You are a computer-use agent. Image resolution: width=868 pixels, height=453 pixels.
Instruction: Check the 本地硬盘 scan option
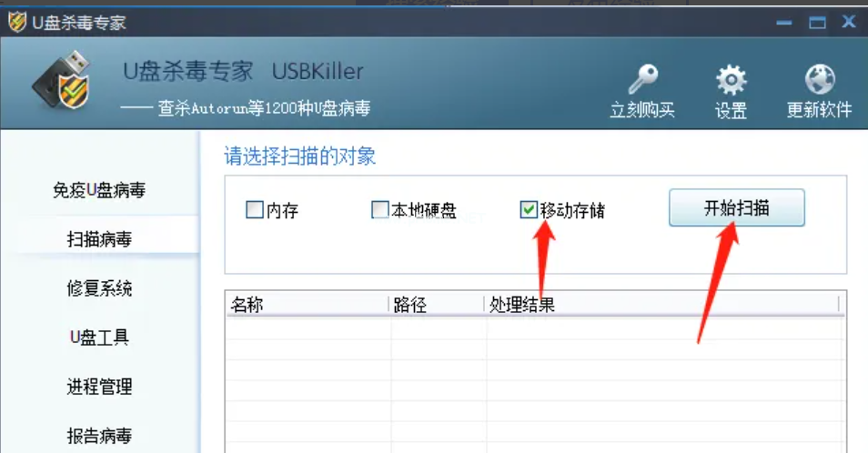click(x=380, y=210)
